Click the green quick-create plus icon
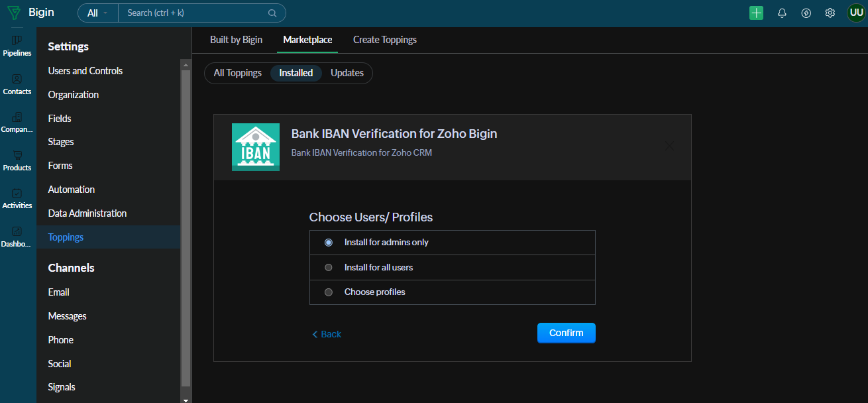The width and height of the screenshot is (868, 403). 756,13
